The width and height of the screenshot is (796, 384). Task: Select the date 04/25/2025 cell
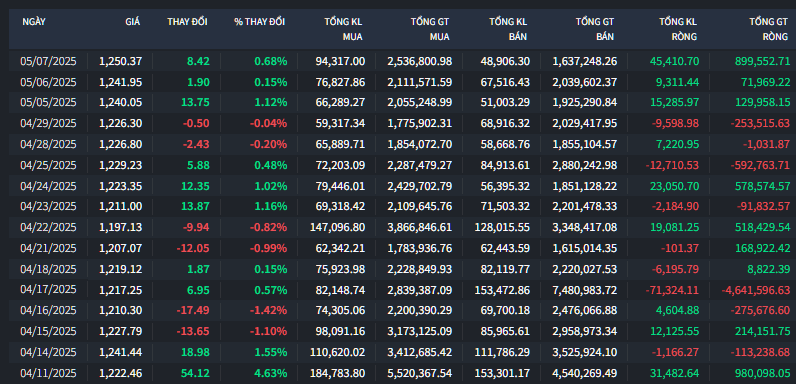tap(48, 165)
